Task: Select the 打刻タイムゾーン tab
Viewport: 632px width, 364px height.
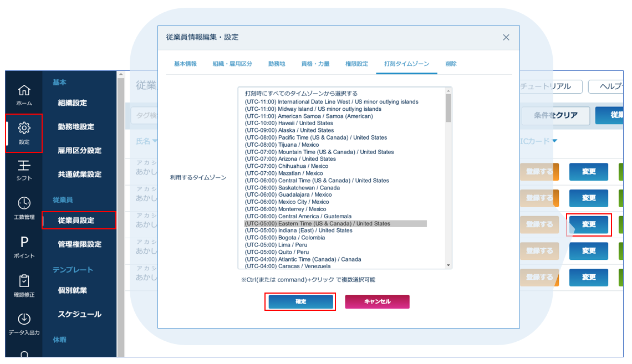Action: click(x=406, y=64)
